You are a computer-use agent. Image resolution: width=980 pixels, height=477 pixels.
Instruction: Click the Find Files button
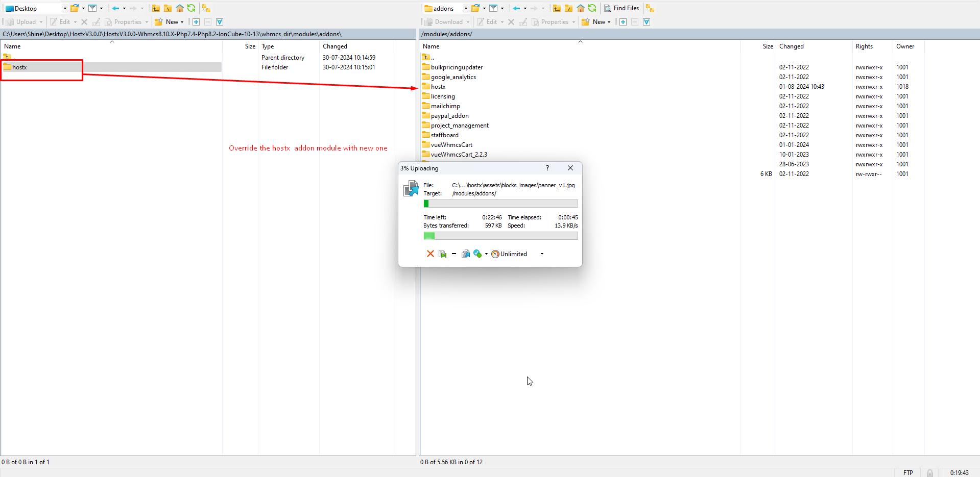point(622,8)
